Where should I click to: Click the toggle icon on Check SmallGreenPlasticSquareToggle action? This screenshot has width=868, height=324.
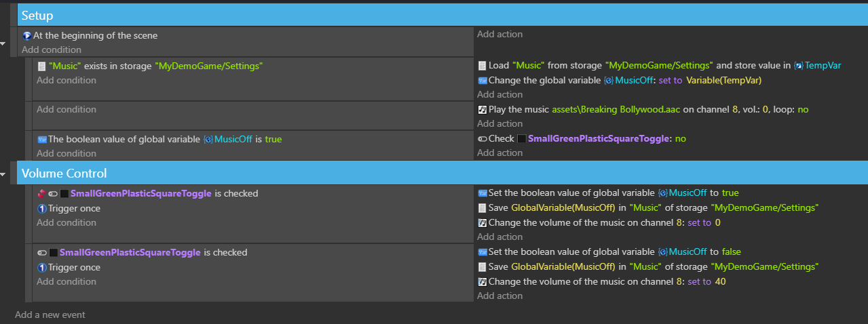click(x=483, y=138)
